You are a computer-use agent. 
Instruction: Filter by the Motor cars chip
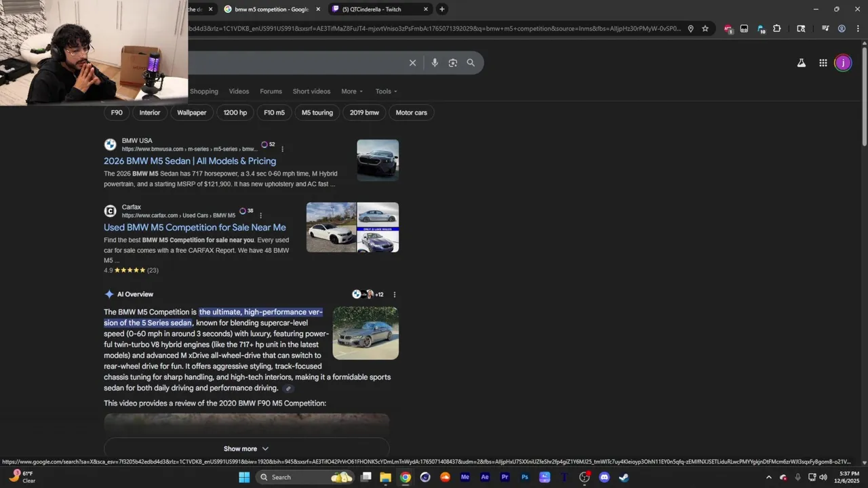point(412,113)
